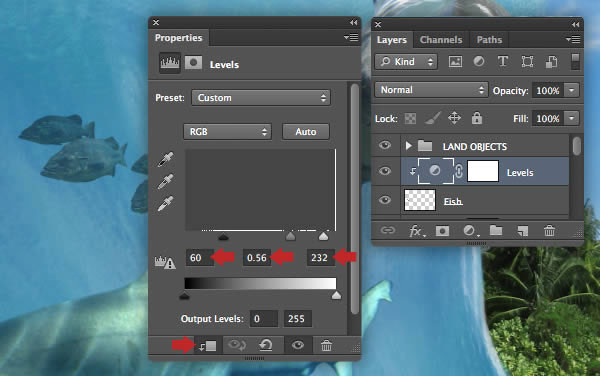The height and width of the screenshot is (376, 600).
Task: Select the black point eyedropper in Levels
Action: click(165, 159)
